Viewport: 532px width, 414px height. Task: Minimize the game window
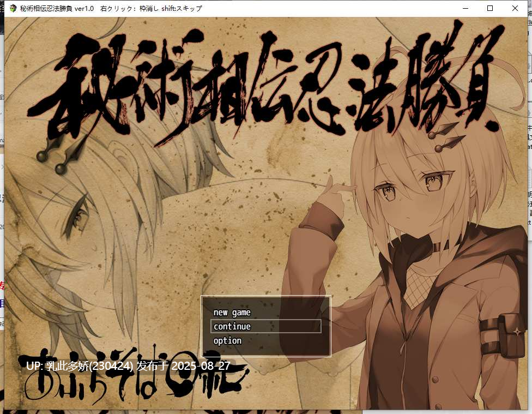tap(465, 9)
